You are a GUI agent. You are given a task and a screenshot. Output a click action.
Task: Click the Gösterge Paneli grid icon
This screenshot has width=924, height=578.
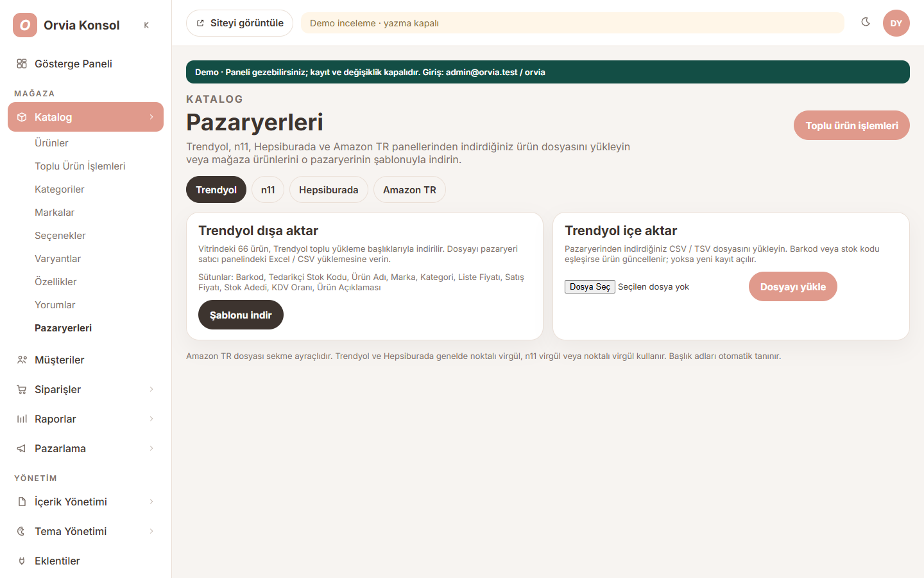(22, 64)
